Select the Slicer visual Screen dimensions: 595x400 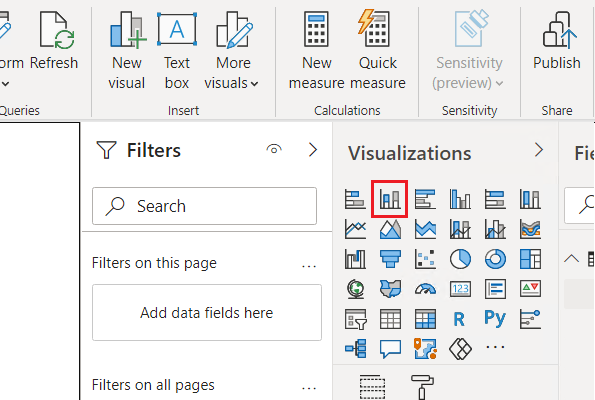pos(355,319)
